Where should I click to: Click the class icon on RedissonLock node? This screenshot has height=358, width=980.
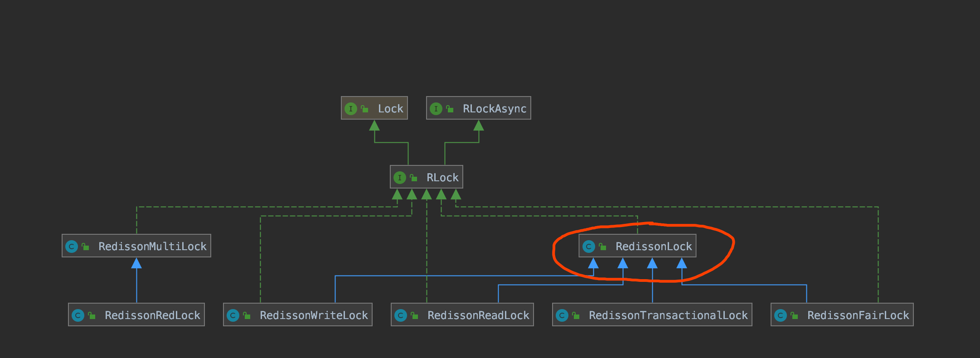coord(588,247)
